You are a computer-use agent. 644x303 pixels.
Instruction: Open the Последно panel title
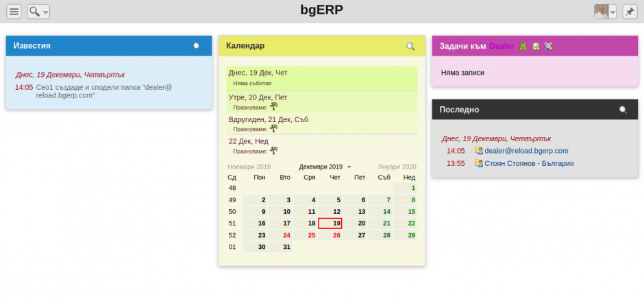coord(459,110)
